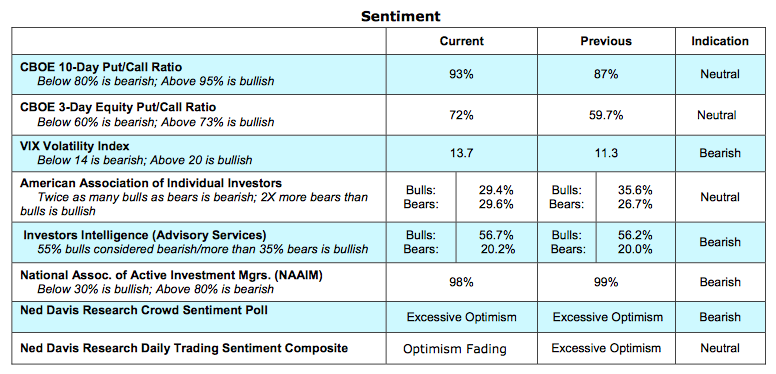Viewport: 776px width, 374px height.
Task: Select the Previous column header
Action: [x=606, y=41]
